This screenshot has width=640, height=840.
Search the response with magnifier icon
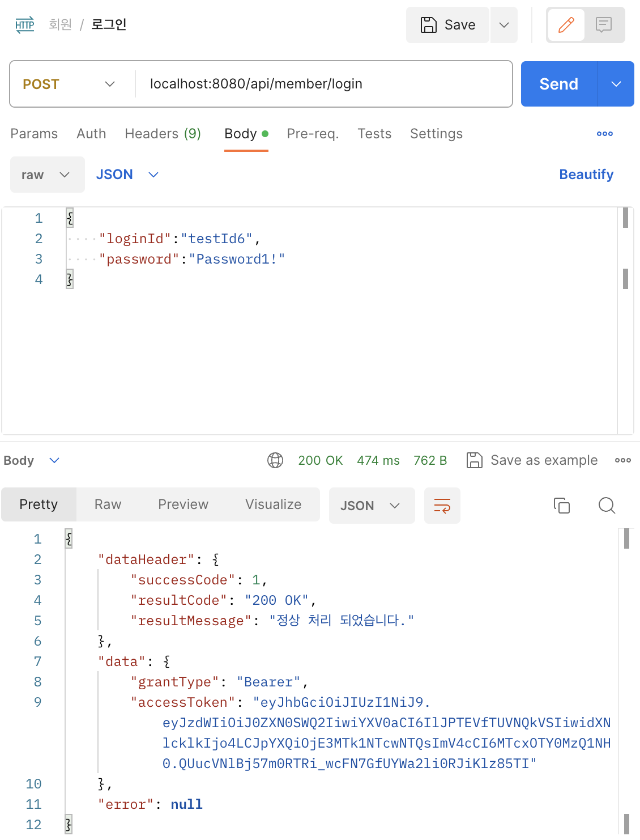point(607,505)
